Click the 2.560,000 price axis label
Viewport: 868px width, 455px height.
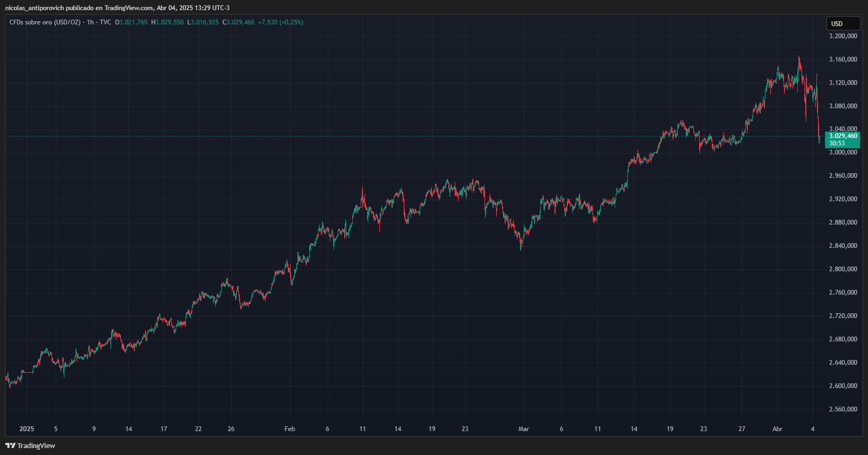click(x=843, y=409)
